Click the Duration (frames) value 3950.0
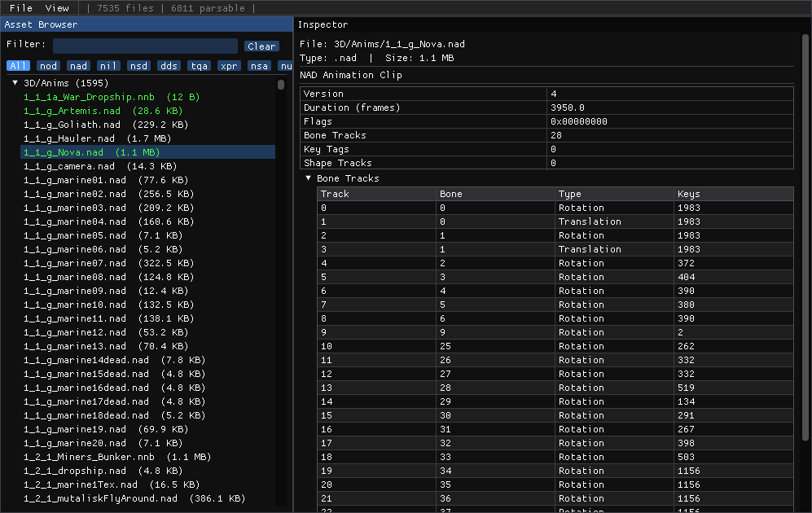 point(567,107)
